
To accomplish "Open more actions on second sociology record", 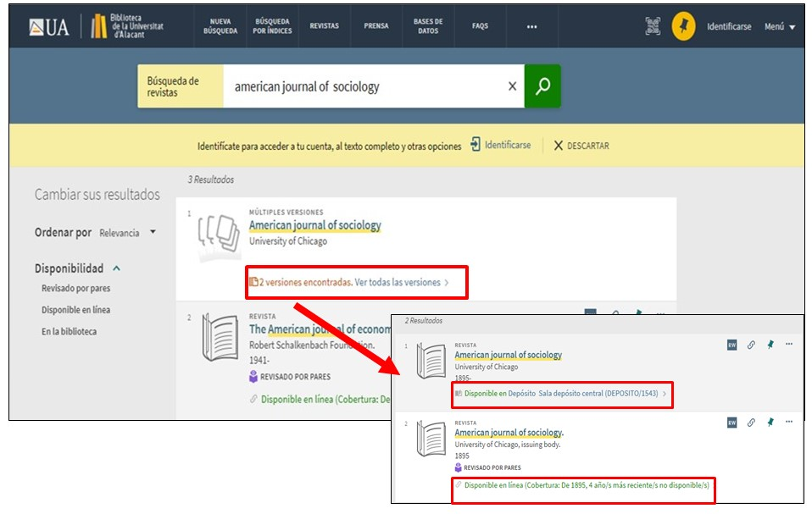I will (789, 422).
